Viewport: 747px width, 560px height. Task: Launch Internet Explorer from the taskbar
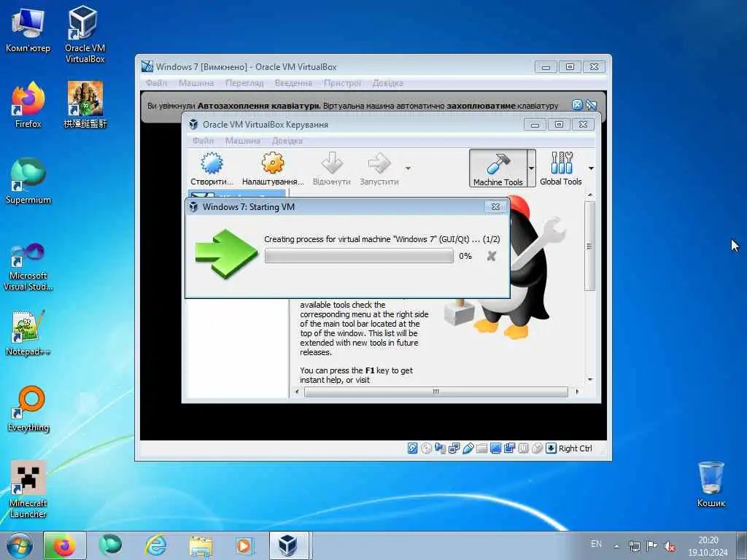(156, 545)
